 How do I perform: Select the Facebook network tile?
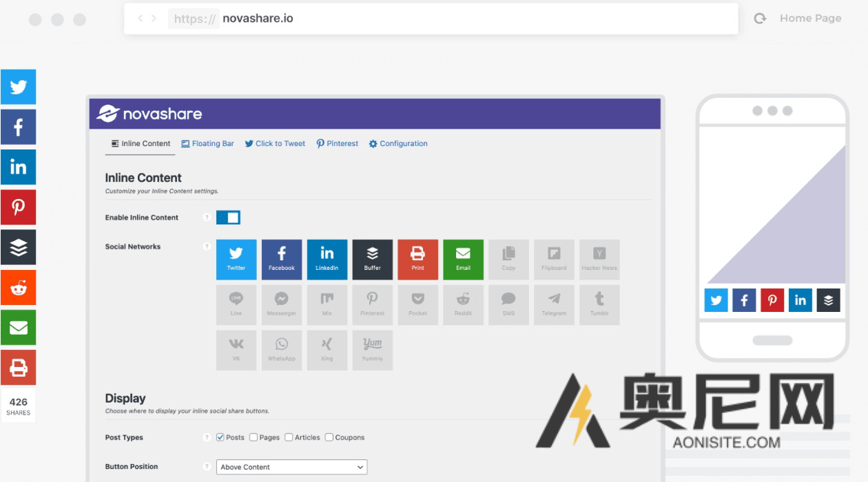(282, 260)
